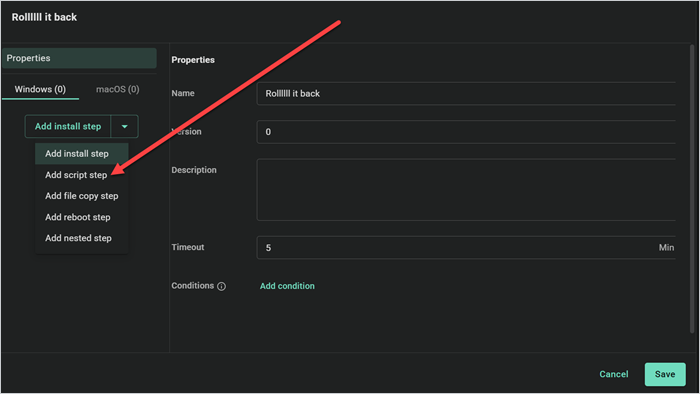Click the Name input field

pos(466,94)
